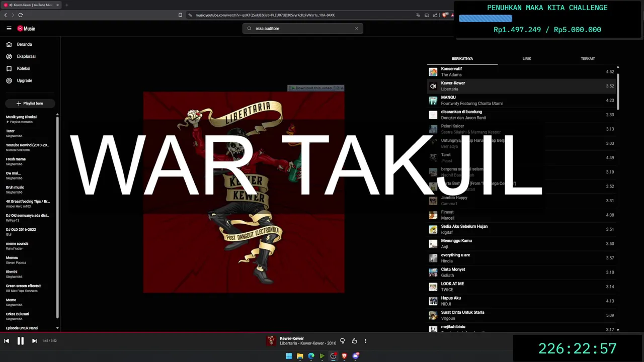Open Windows Start menu
Screen dimensions: 644x362
point(289,356)
